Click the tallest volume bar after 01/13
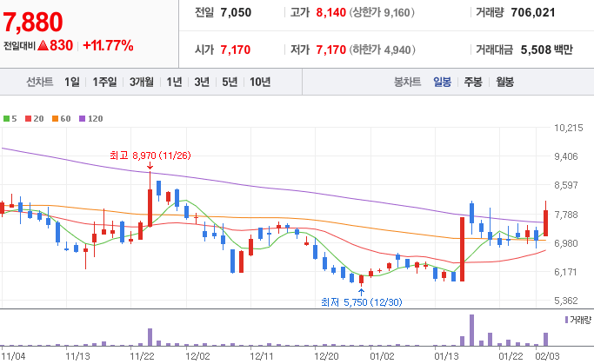Screen dimensions: 594x364 (471, 330)
